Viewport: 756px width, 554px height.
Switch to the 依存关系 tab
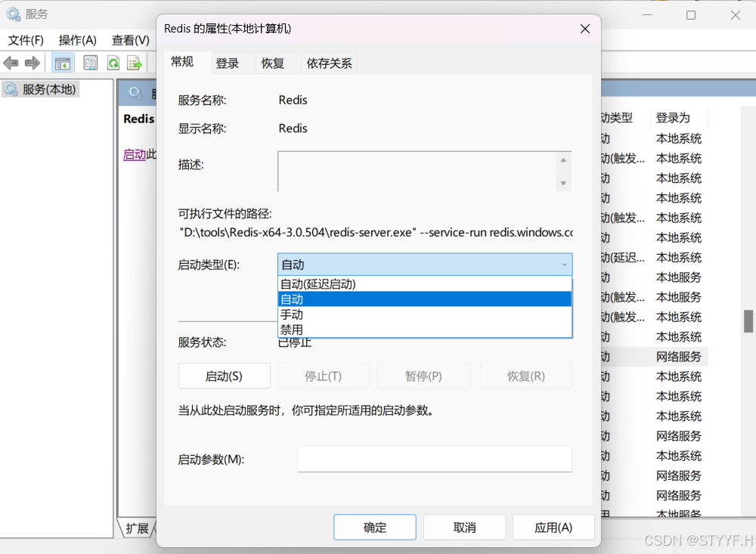click(x=330, y=63)
